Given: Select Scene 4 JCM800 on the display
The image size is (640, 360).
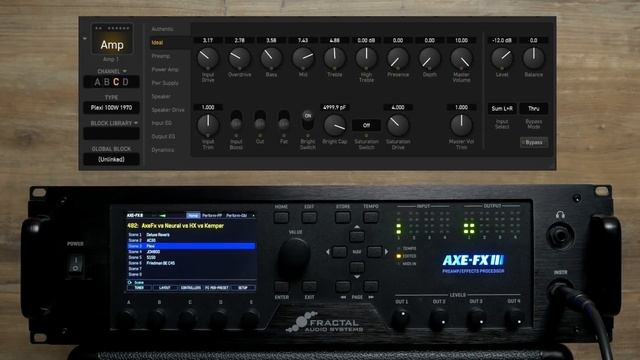Looking at the screenshot, I should pyautogui.click(x=191, y=252).
